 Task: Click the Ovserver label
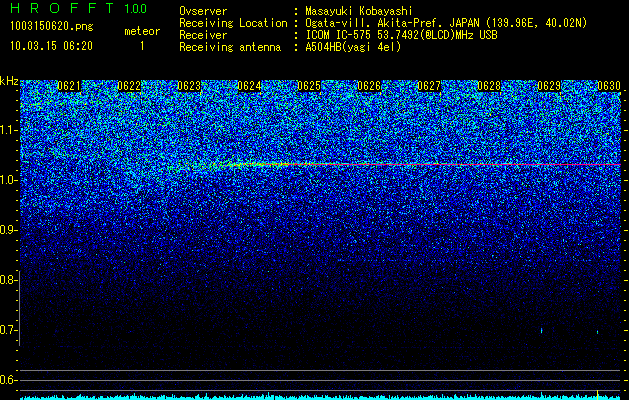[x=203, y=11]
